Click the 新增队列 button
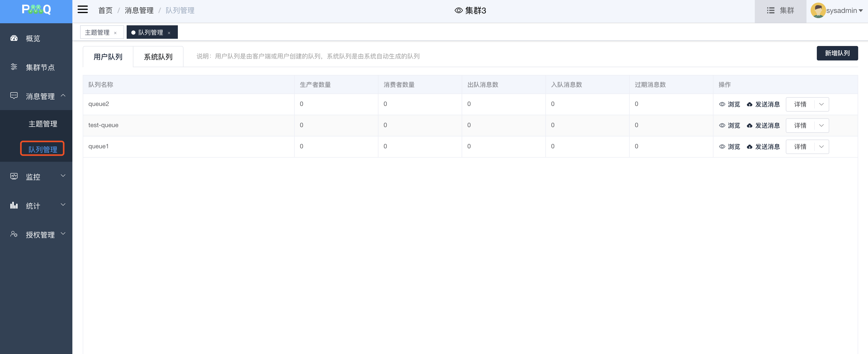The image size is (868, 354). pos(837,53)
